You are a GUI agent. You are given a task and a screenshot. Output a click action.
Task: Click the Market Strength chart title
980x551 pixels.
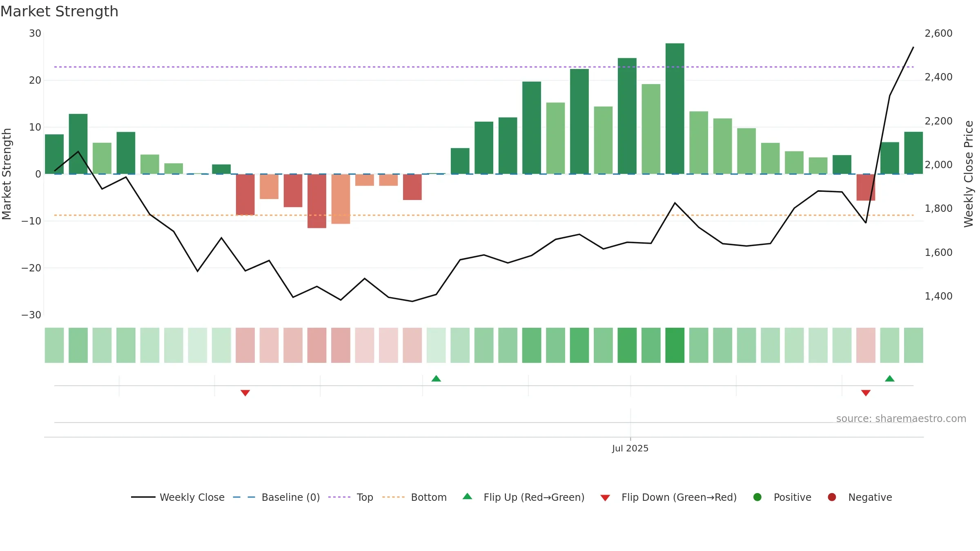59,11
